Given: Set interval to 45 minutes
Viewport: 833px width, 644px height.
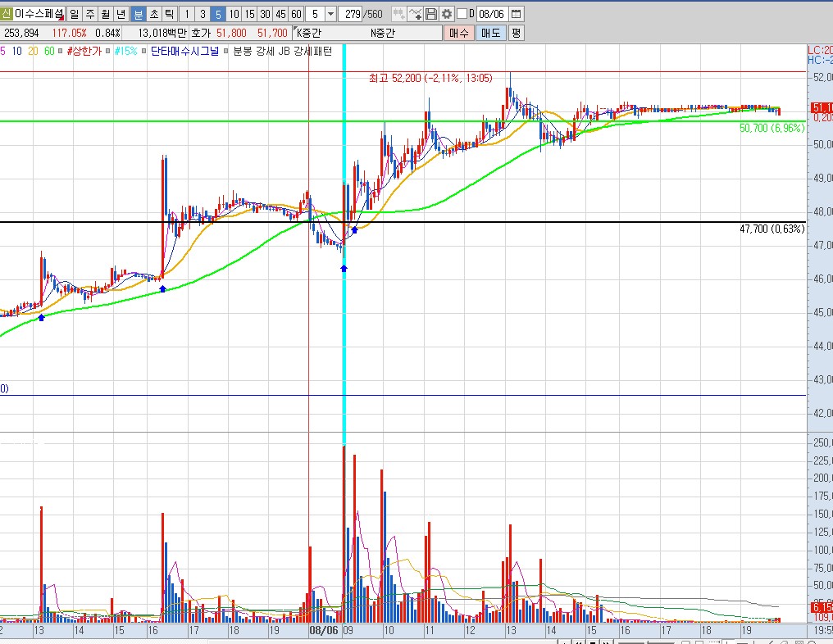Looking at the screenshot, I should (280, 14).
